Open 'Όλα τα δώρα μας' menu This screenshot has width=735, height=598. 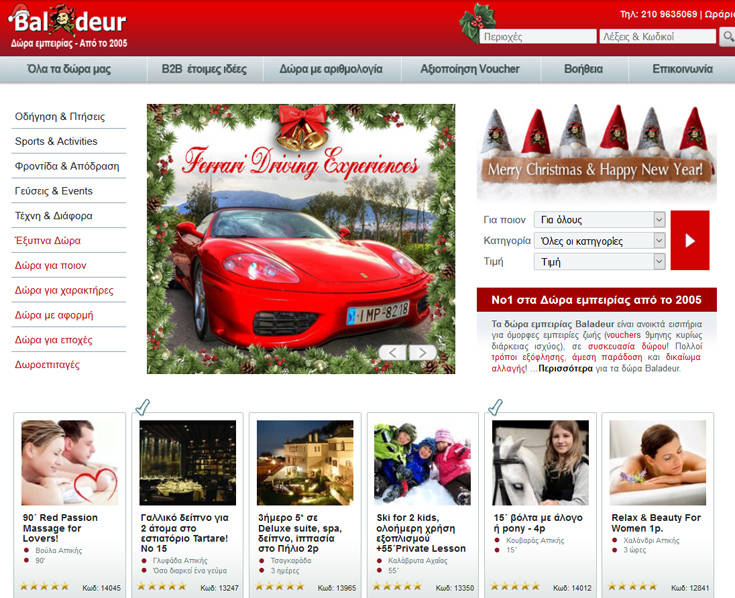tap(69, 69)
